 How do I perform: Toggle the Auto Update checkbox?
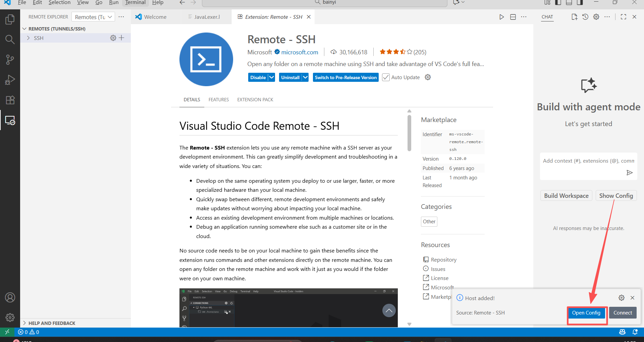[386, 77]
